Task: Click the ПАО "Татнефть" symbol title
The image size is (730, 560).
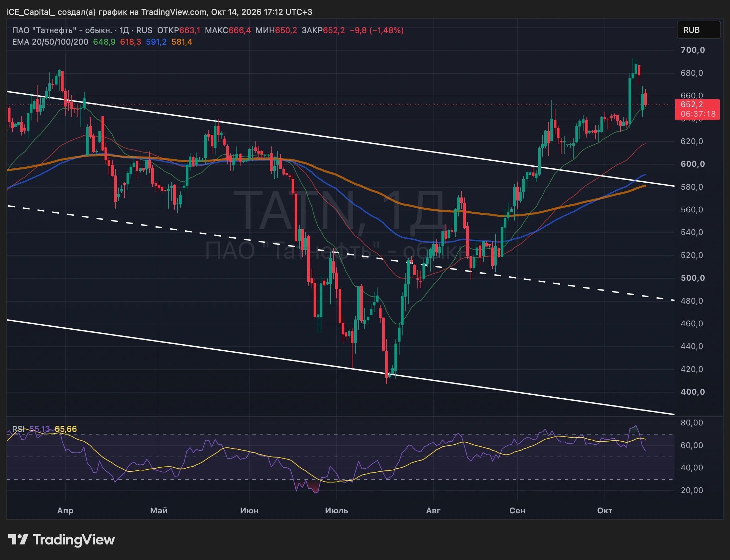Action: 62,30
